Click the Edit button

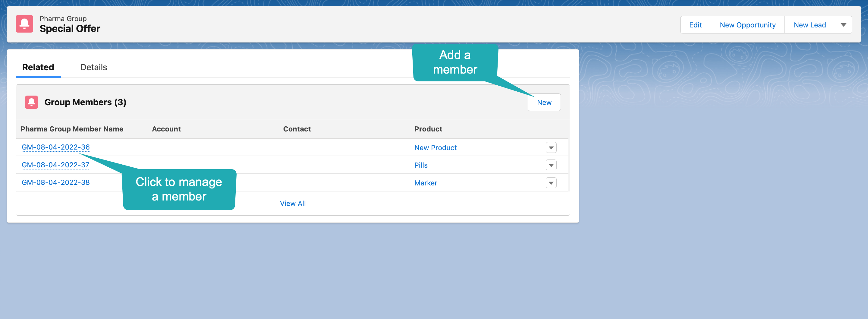[695, 25]
